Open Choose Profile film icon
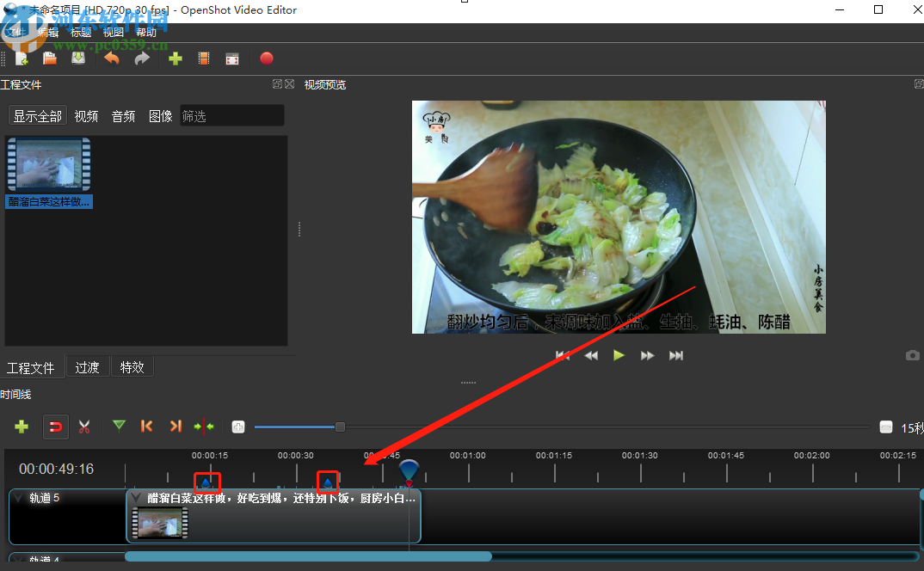The image size is (924, 571). (x=204, y=58)
